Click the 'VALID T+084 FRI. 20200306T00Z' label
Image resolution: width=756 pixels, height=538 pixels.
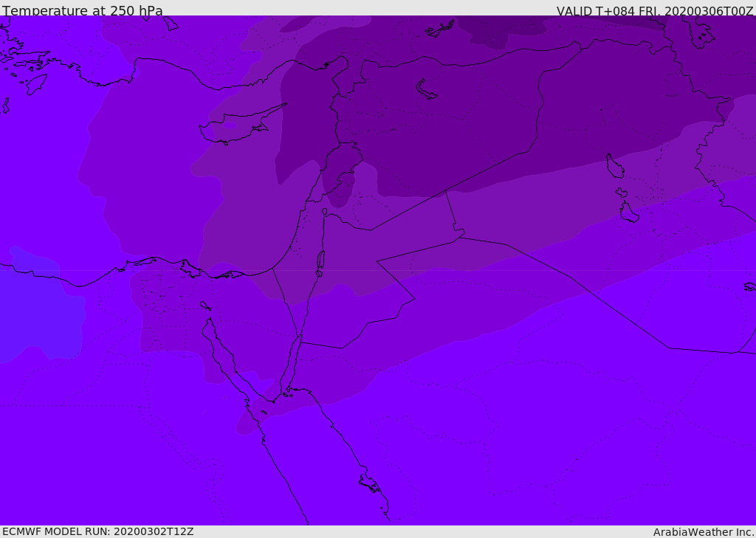point(655,11)
